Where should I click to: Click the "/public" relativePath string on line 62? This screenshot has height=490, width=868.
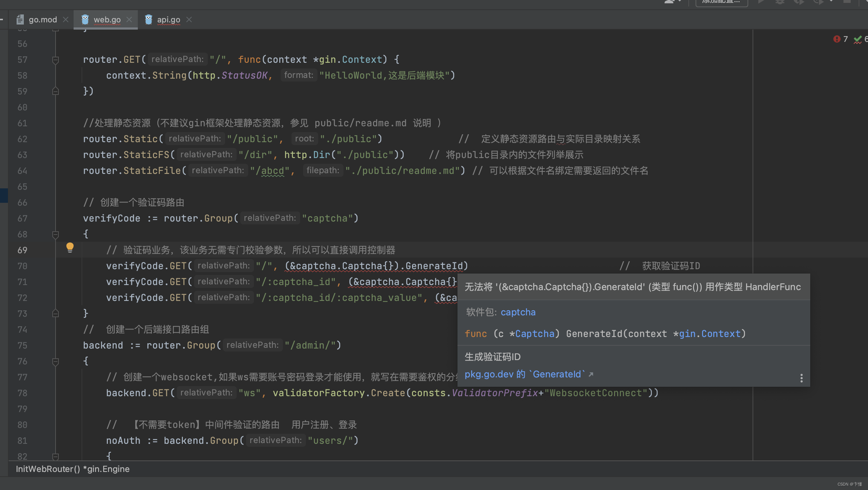tap(253, 139)
